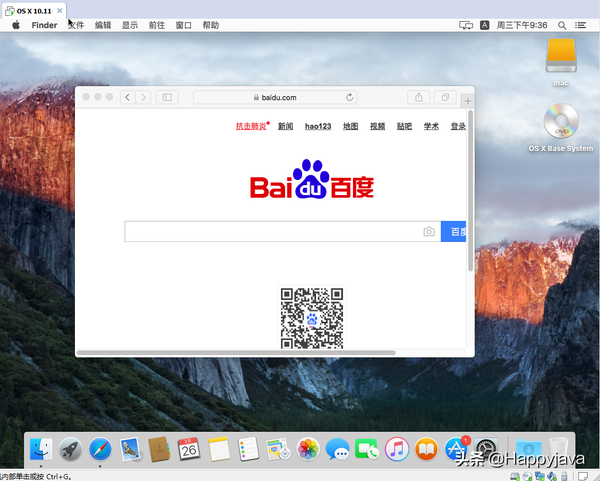Screen dimensions: 600x481
Task: Click menu bar clock 周三下午9:36
Action: click(522, 25)
